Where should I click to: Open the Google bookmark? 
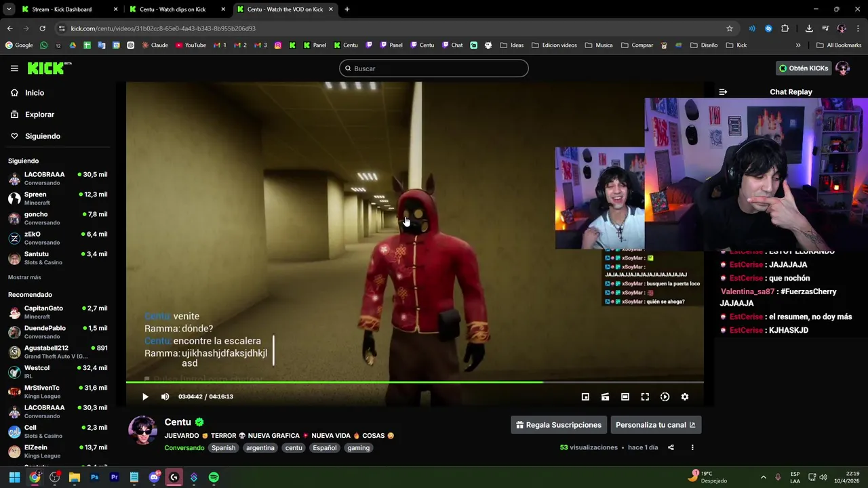pos(19,45)
